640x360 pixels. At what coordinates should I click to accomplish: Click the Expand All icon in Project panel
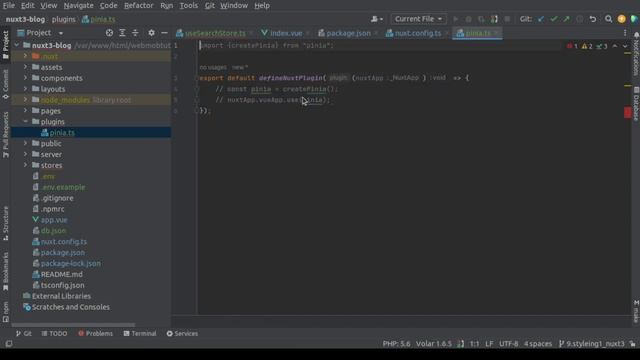122,33
